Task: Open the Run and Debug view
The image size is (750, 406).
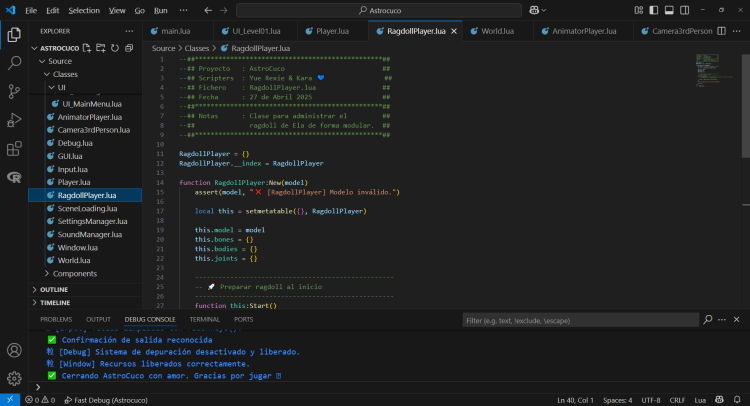Action: point(14,120)
